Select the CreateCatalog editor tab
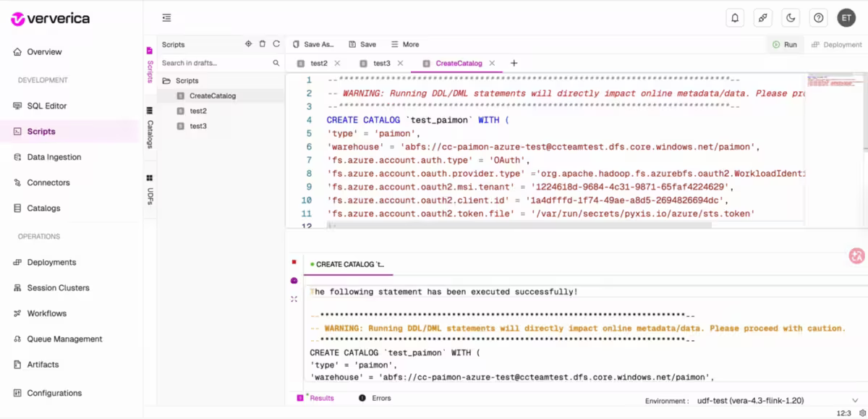Viewport: 868px width, 419px height. pyautogui.click(x=459, y=64)
